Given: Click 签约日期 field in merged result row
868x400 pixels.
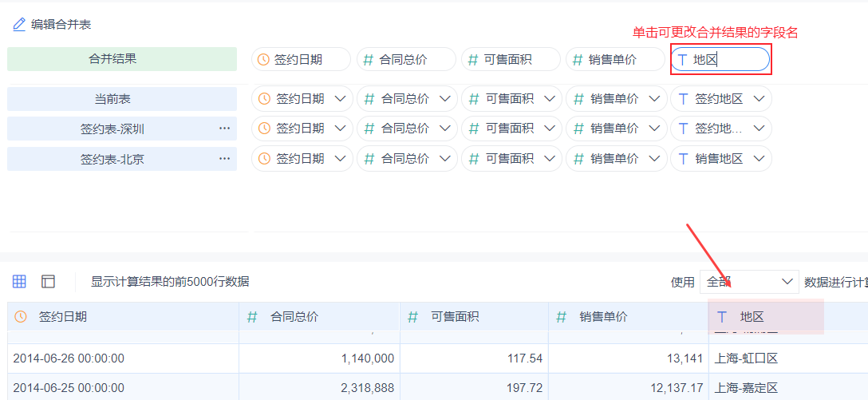Looking at the screenshot, I should tap(301, 59).
